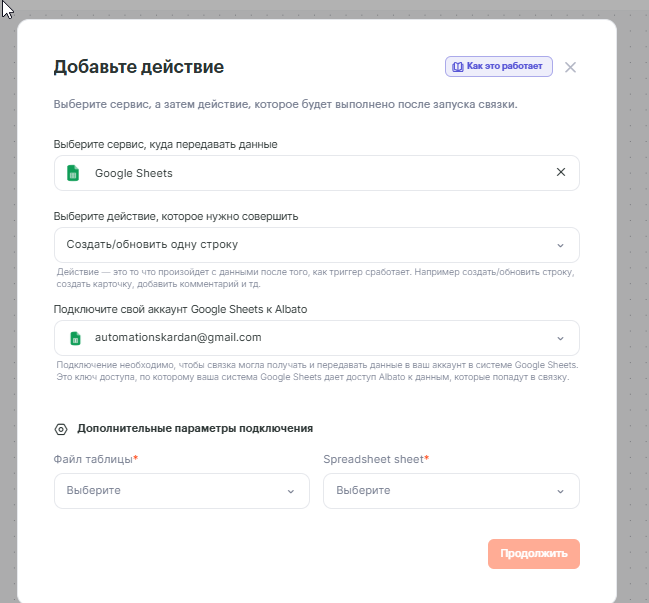Screen dimensions: 649x603
Task: Clear the selected Google Sheets service
Action: [x=560, y=172]
